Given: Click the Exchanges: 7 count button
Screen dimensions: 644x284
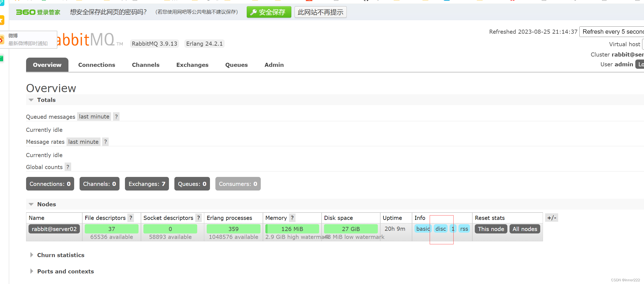Looking at the screenshot, I should click(147, 184).
